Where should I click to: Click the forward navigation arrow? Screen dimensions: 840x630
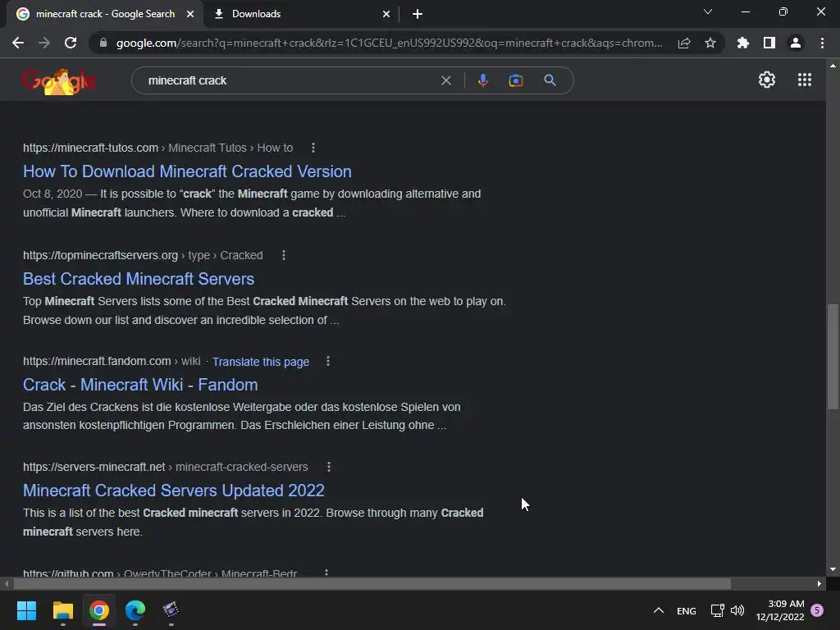(44, 43)
